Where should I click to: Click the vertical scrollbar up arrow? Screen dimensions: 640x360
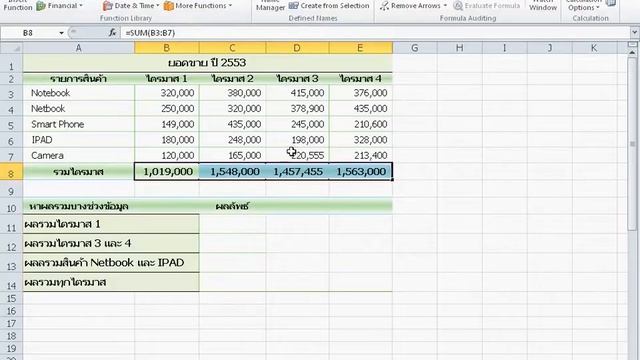pyautogui.click(x=632, y=53)
